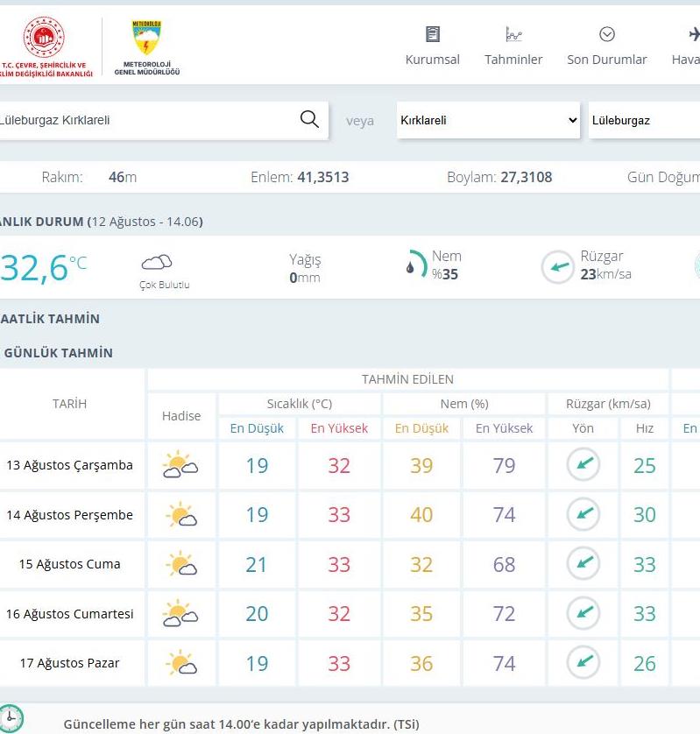Click the Çok Bulutlu cloud icon

point(157,263)
